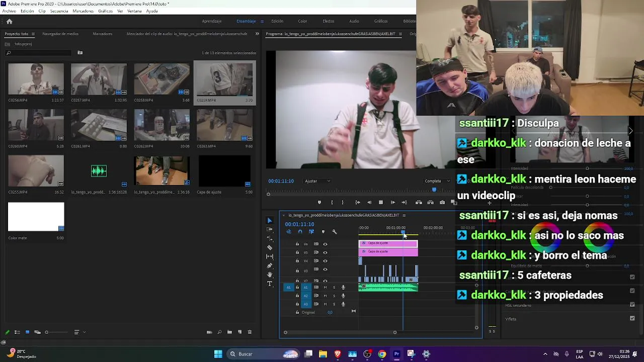Open timeline sequence panel menu

pos(404,215)
